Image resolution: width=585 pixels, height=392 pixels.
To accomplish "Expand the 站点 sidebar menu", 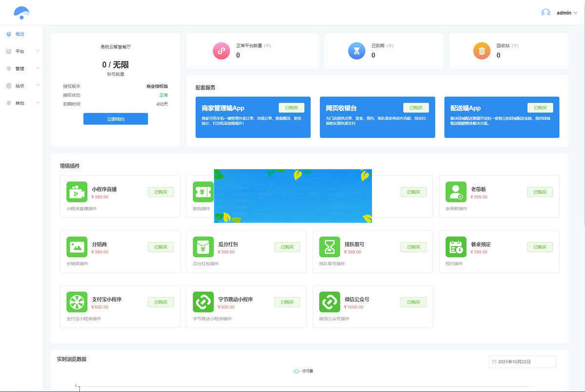I will (x=19, y=86).
